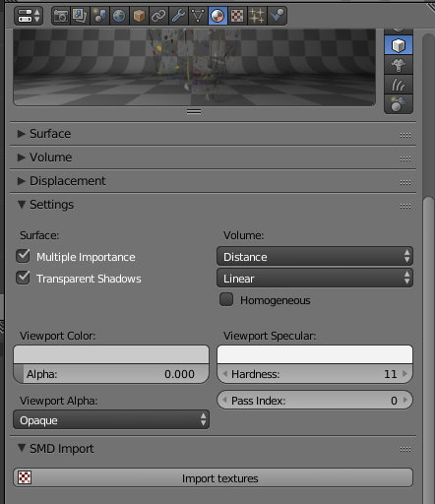Increase Pass Index with right arrow
Screen dimensions: 435x504
[404, 400]
